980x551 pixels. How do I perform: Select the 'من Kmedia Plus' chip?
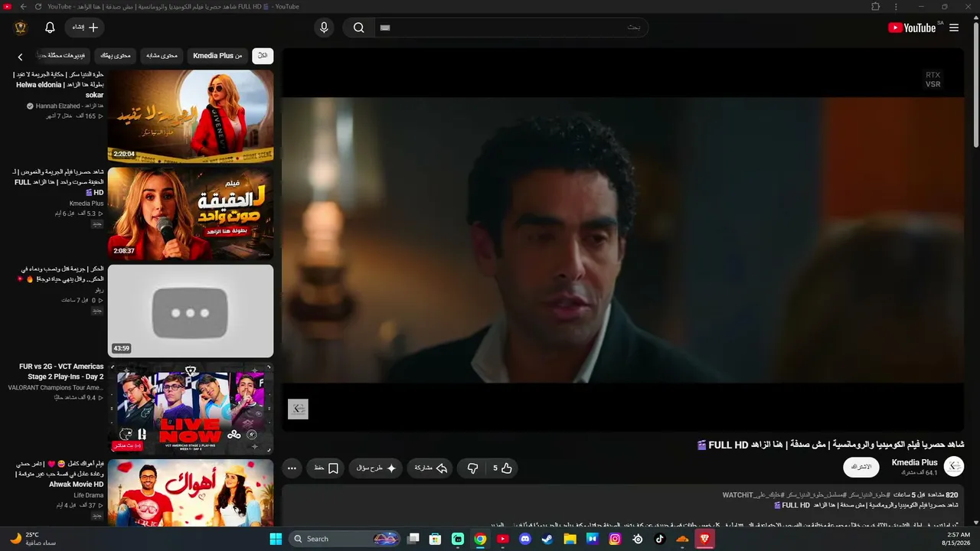pyautogui.click(x=217, y=56)
